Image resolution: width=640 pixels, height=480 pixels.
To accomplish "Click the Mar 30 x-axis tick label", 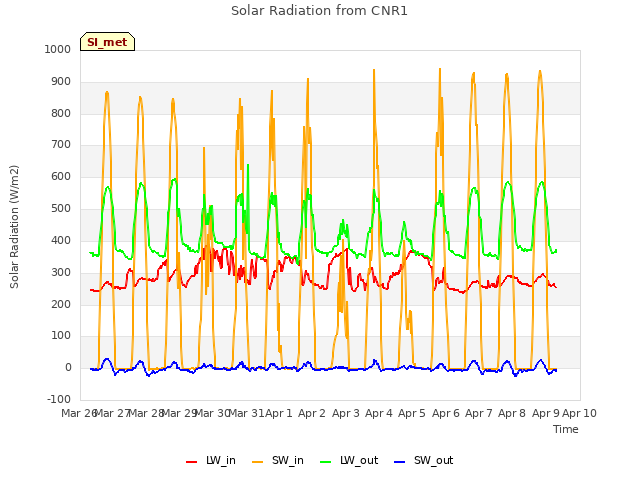I will 213,413.
